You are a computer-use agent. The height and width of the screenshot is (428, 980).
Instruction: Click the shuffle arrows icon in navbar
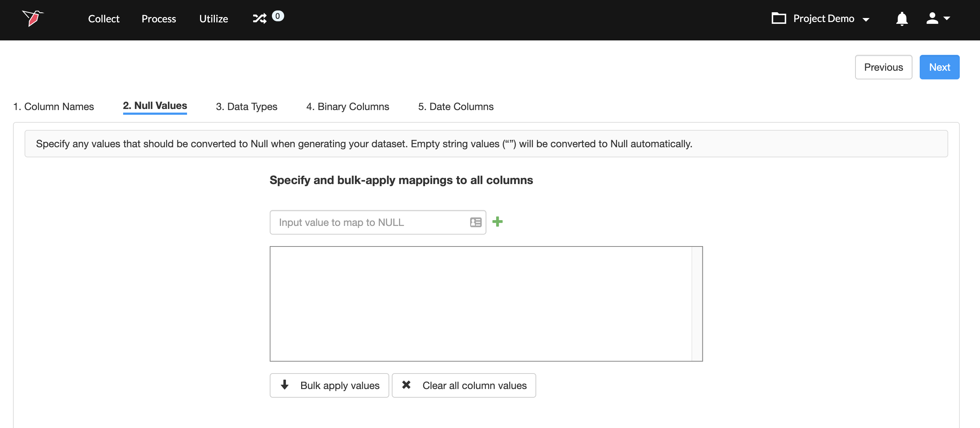(260, 18)
